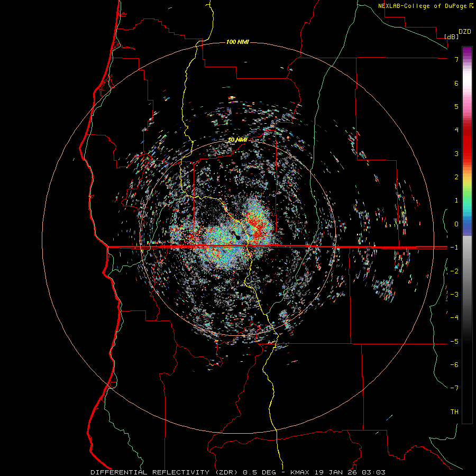Click the 4 value on color scale
The height and width of the screenshot is (476, 476).
coord(456,130)
